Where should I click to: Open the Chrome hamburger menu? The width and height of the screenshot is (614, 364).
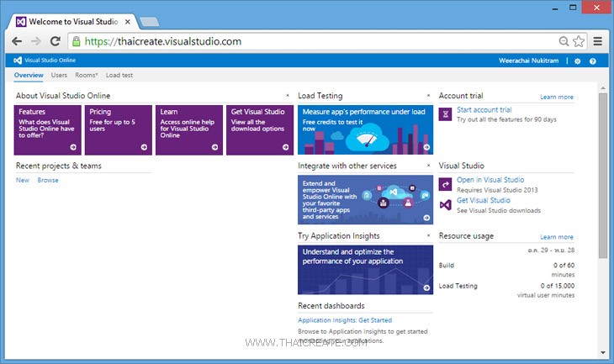pos(597,41)
